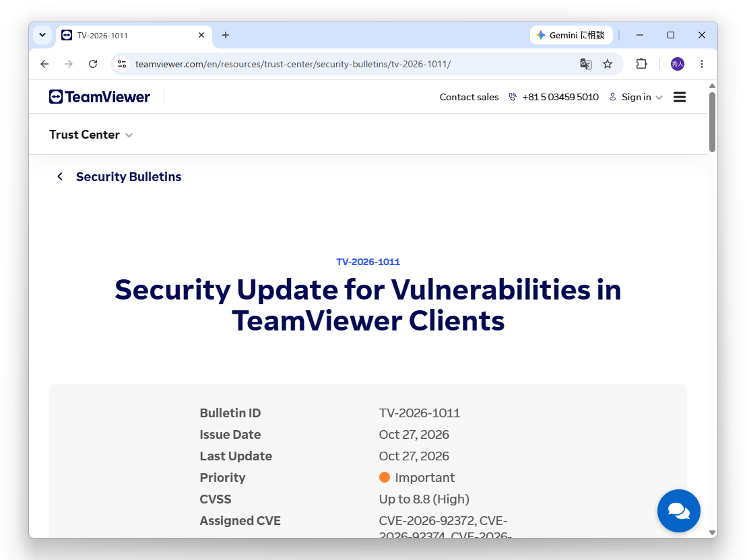Click the scrollbar down arrow

(712, 533)
